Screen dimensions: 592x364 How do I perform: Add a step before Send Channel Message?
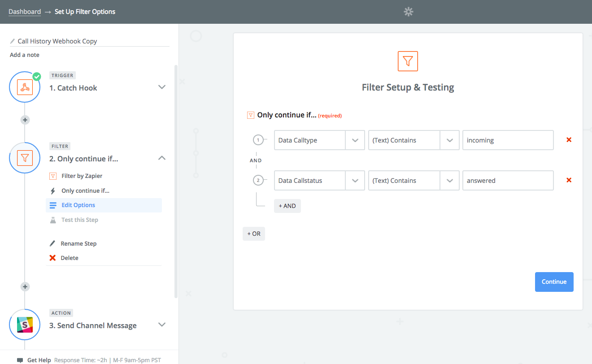[x=25, y=286]
